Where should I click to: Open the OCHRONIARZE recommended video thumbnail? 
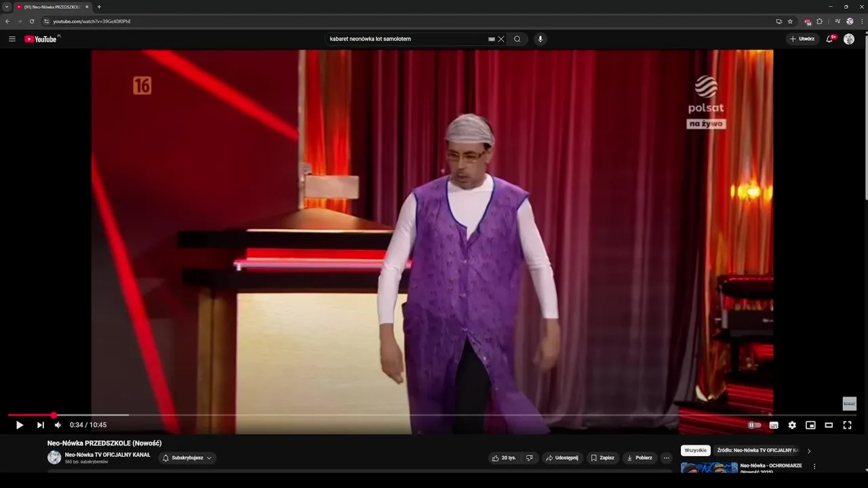[x=709, y=468]
